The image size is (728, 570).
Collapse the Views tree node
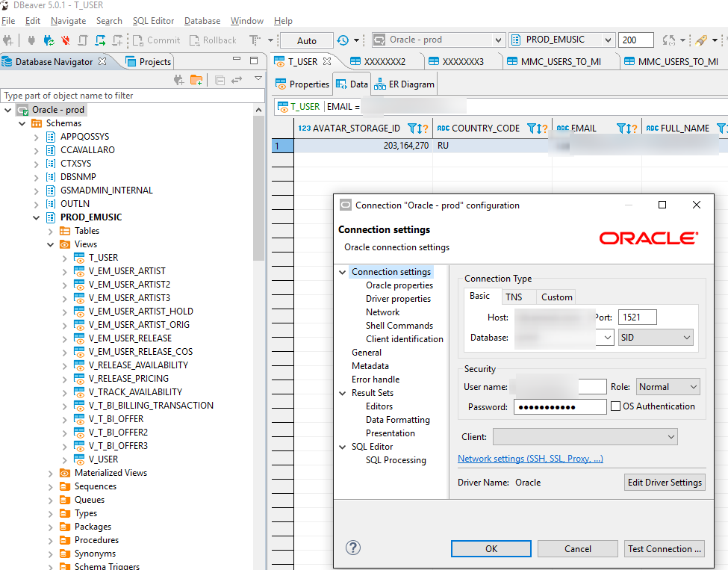tap(51, 244)
